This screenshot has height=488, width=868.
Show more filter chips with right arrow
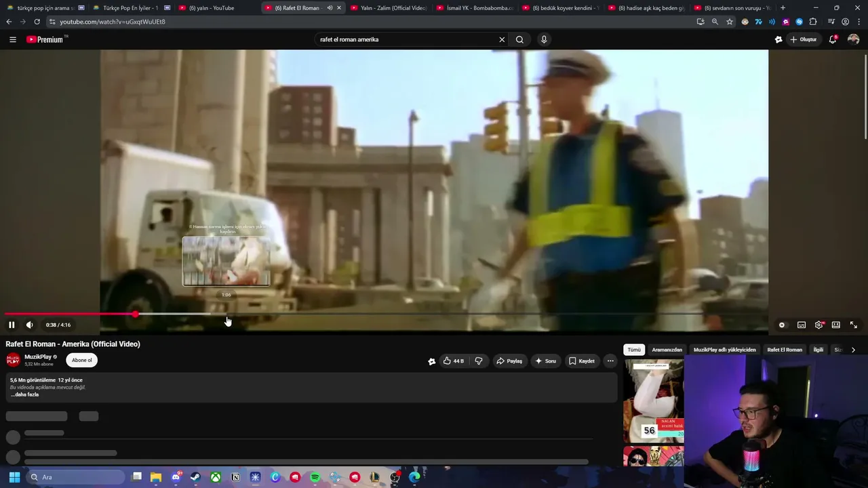pos(853,350)
